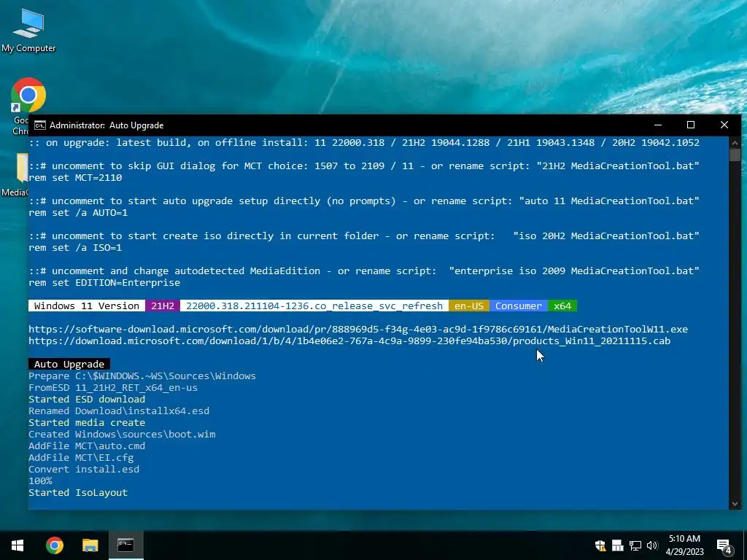Click the 'rem set /a ISO=1' line

[x=75, y=248]
